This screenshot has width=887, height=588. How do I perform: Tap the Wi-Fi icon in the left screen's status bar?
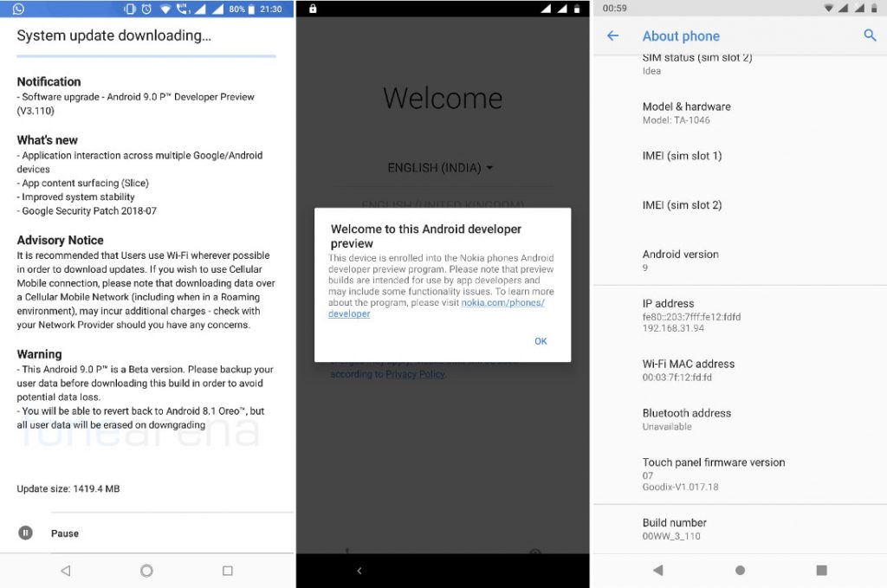click(165, 9)
